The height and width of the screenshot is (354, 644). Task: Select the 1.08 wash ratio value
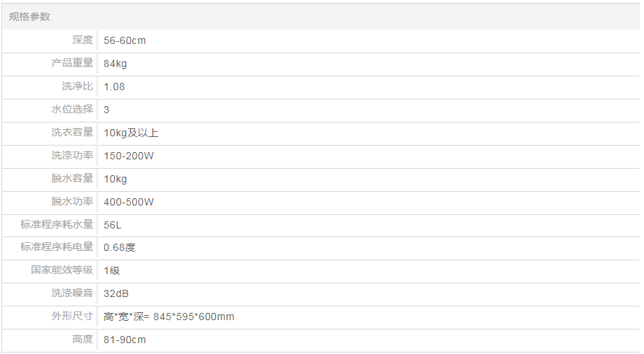[114, 87]
